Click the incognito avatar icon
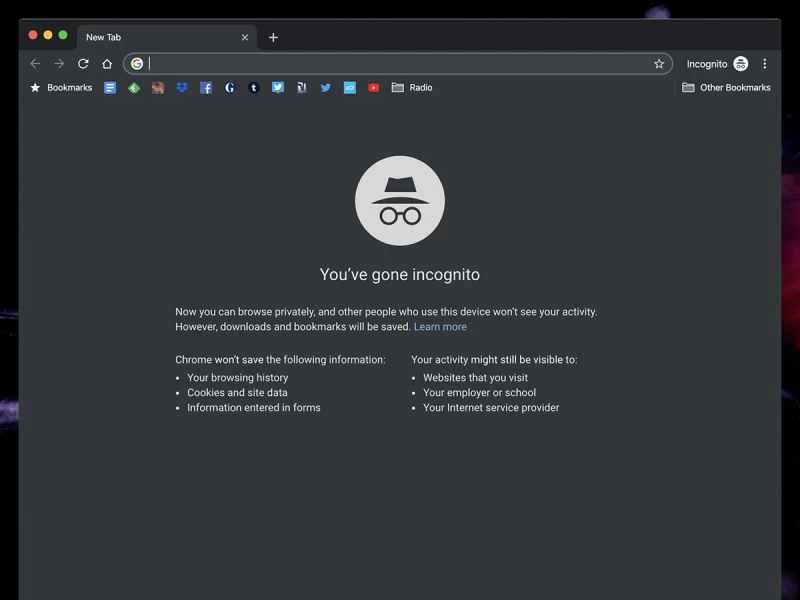800x600 pixels. 739,63
